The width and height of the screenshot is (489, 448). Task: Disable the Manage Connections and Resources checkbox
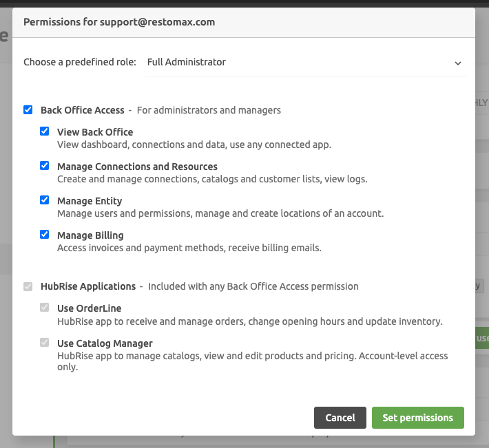click(45, 166)
